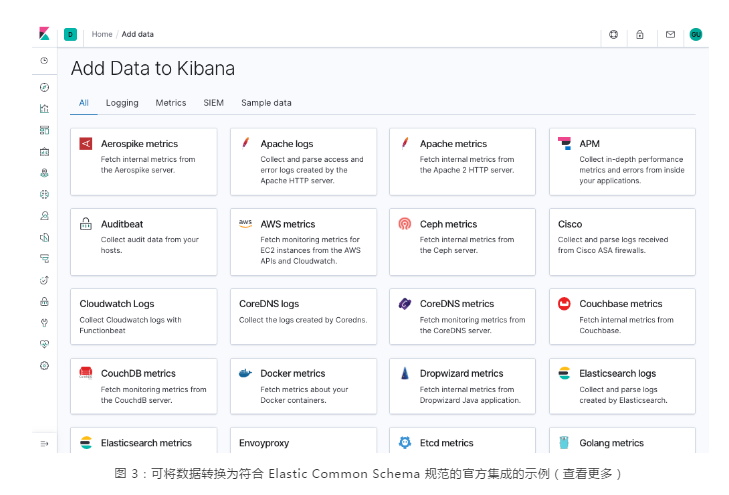
Task: Click the AWS logo icon
Action: pos(245,224)
